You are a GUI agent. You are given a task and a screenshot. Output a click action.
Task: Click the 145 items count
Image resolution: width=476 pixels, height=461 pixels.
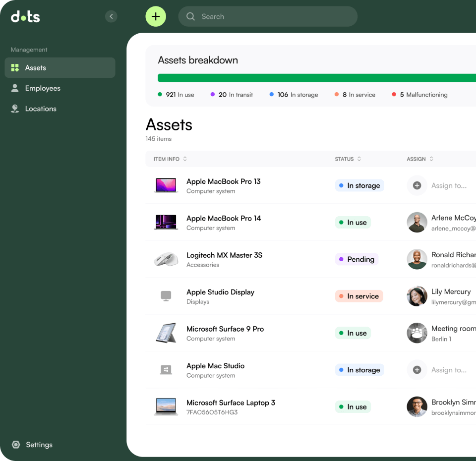coord(159,139)
